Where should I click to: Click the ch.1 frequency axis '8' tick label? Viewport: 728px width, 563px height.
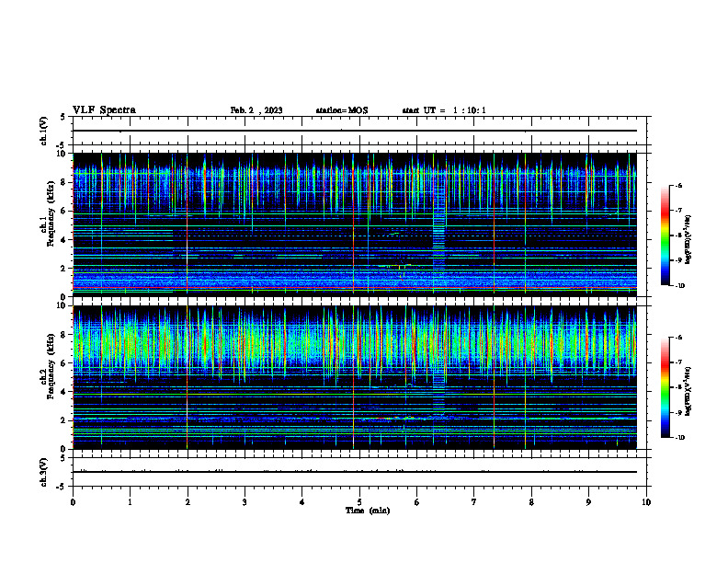tap(64, 182)
